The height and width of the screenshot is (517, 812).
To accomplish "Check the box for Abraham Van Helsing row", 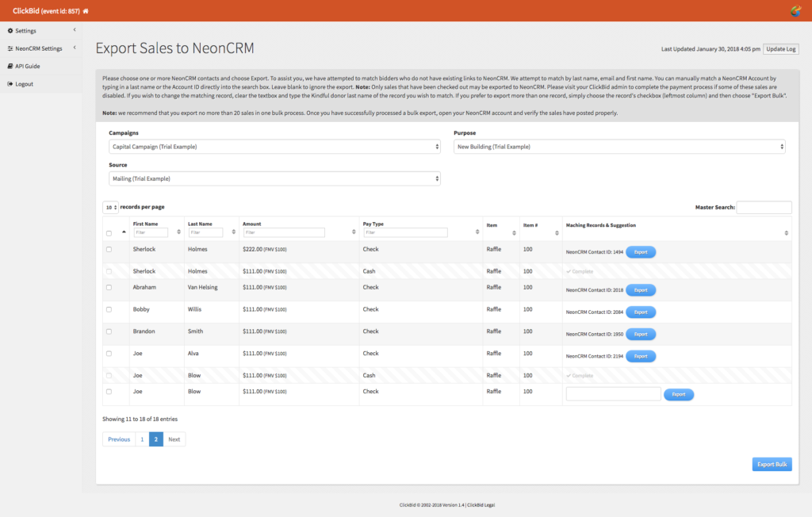I will 109,288.
